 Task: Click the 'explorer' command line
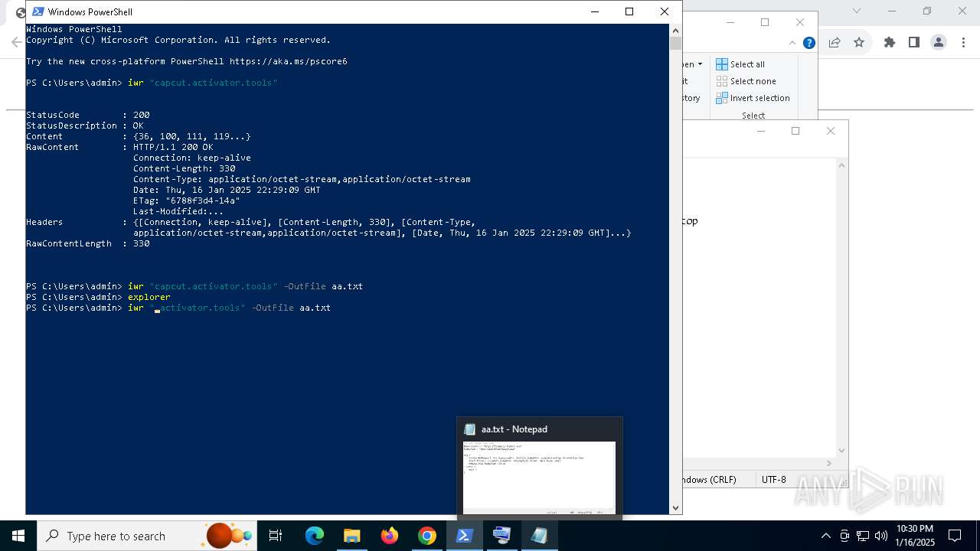(x=149, y=297)
